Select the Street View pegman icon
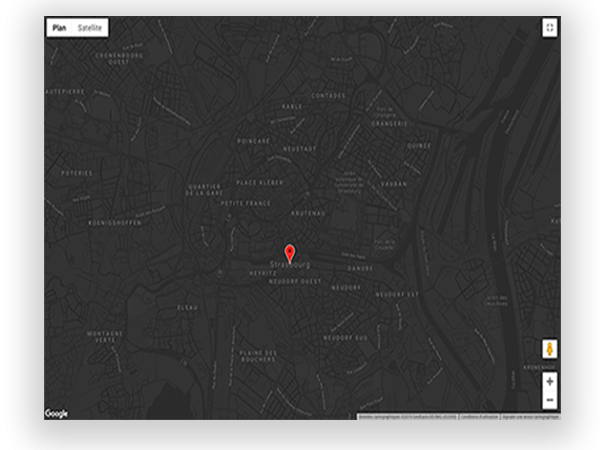Viewport: 605px width, 450px height. (x=549, y=349)
